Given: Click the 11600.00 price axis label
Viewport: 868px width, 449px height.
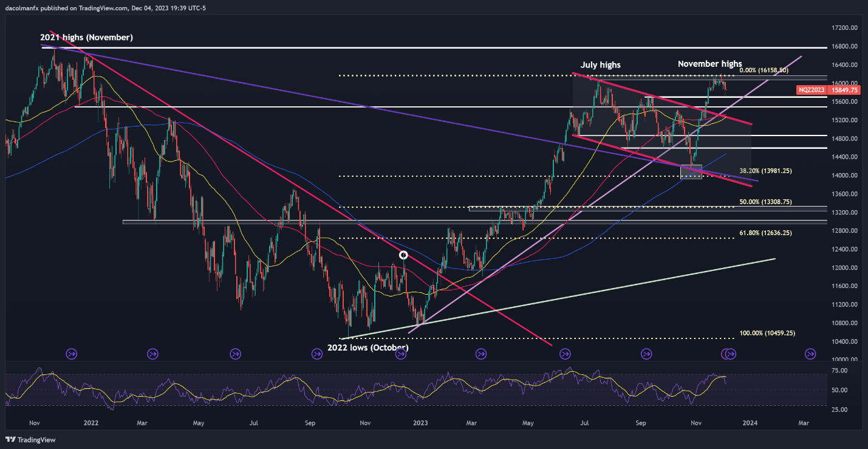Looking at the screenshot, I should pyautogui.click(x=845, y=286).
